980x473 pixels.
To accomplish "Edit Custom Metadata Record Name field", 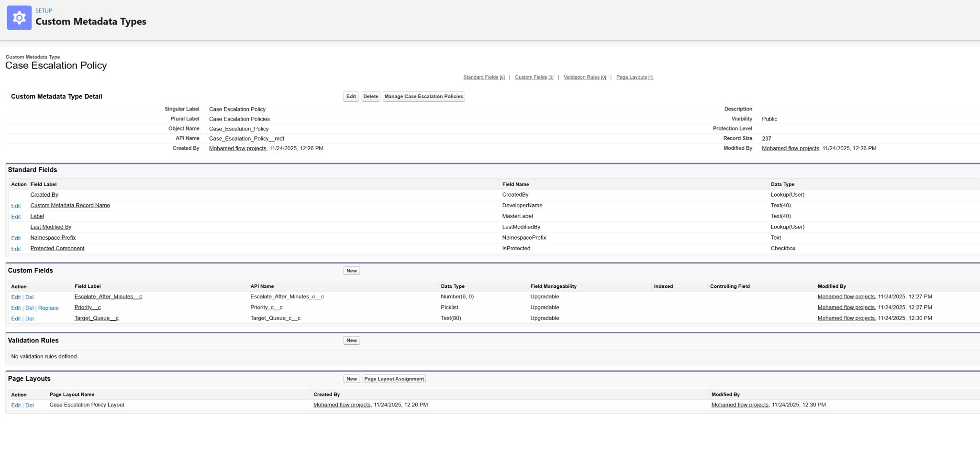I will [16, 206].
